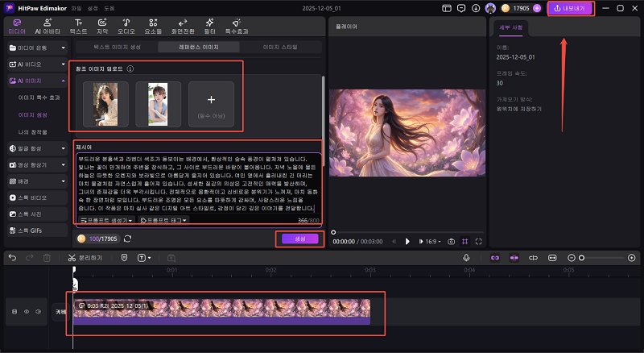644x353 pixels.
Task: Switch to the 텍스트 이미지 생성 tab
Action: click(117, 47)
